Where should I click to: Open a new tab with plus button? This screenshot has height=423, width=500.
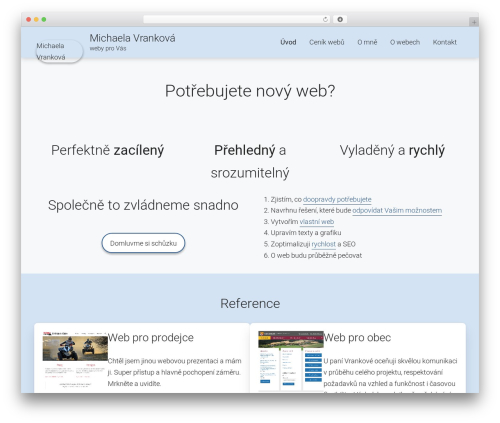474,22
